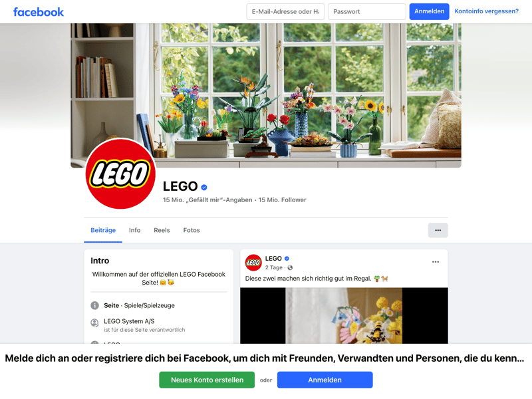The image size is (532, 399).
Task: Switch to the Info tab
Action: point(135,230)
